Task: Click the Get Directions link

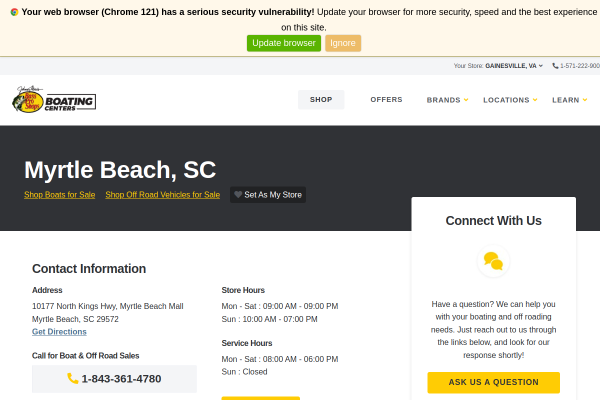Action: coord(59,331)
